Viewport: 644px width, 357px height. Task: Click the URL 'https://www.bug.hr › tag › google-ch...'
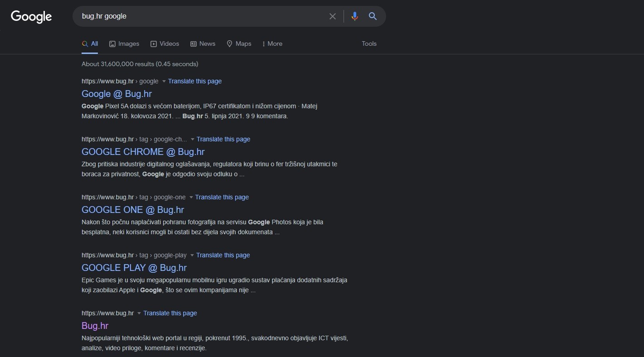click(134, 140)
